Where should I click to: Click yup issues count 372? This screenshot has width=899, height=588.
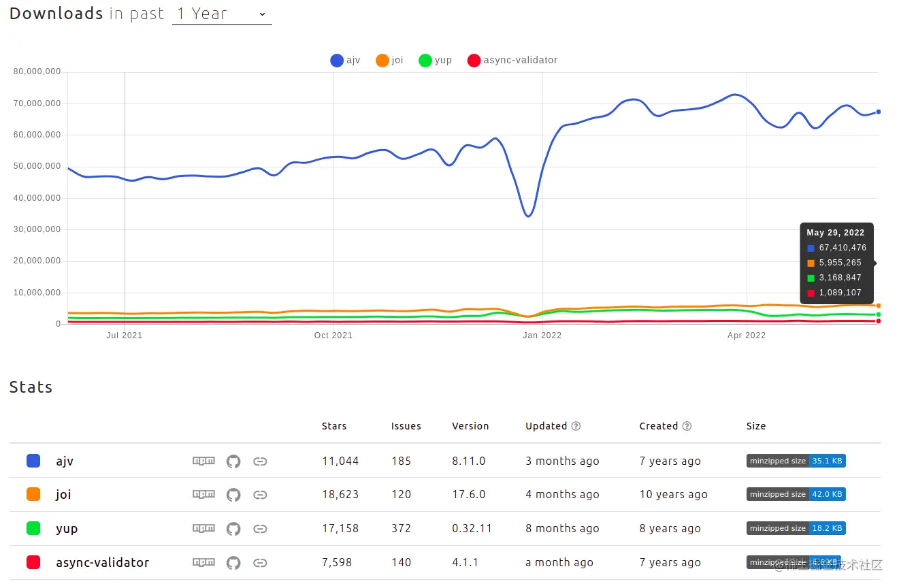[x=402, y=528]
